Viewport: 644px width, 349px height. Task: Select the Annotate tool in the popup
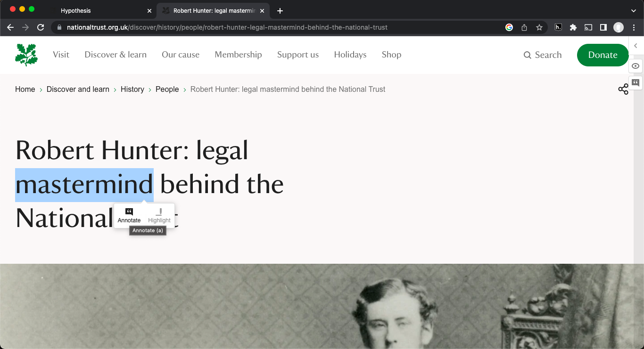tap(129, 216)
